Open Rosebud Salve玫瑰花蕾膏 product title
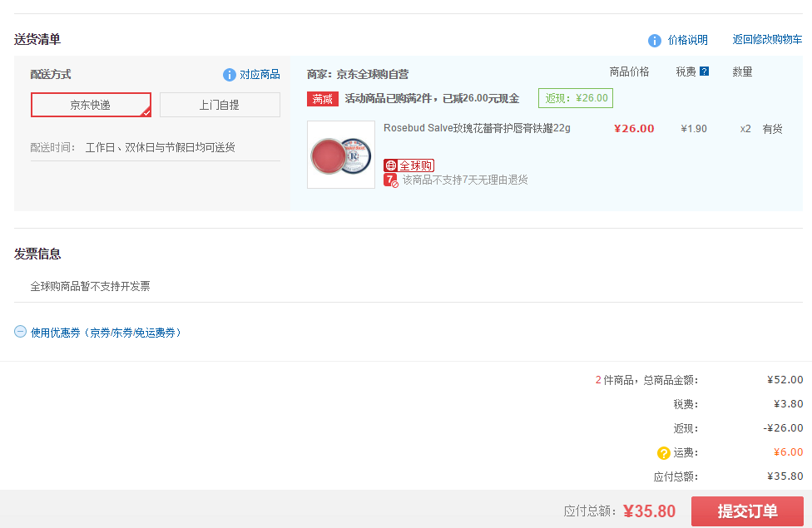Screen dimensions: 812x528 477,128
